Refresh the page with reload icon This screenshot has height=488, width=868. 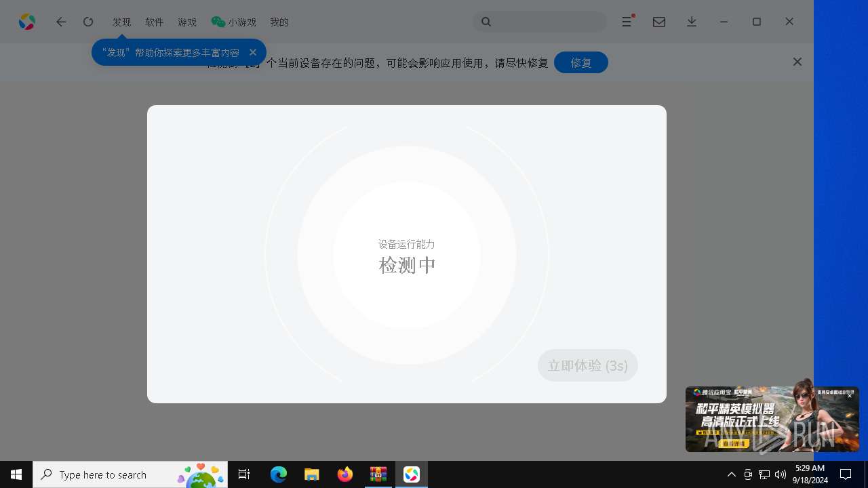(x=88, y=22)
